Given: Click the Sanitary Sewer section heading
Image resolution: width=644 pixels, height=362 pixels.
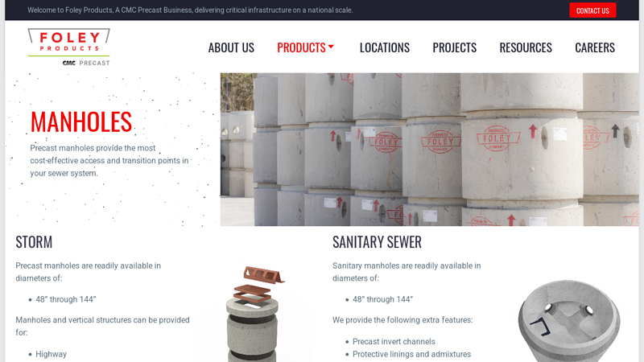Looking at the screenshot, I should 377,242.
